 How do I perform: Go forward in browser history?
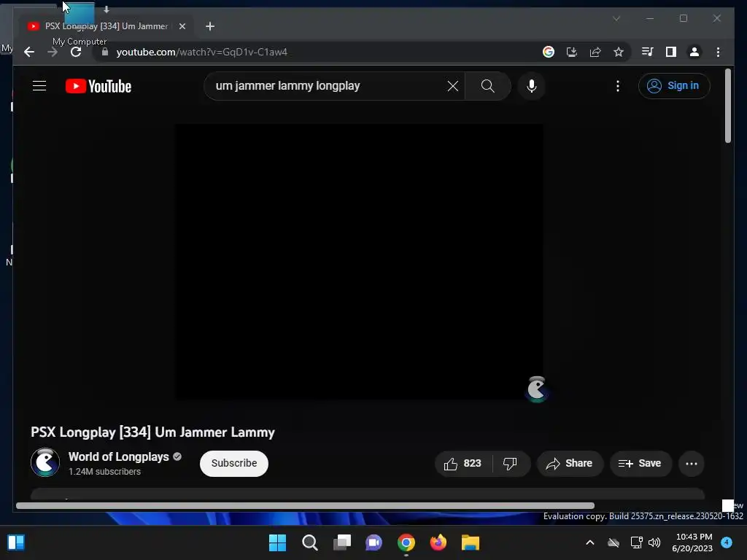[53, 52]
